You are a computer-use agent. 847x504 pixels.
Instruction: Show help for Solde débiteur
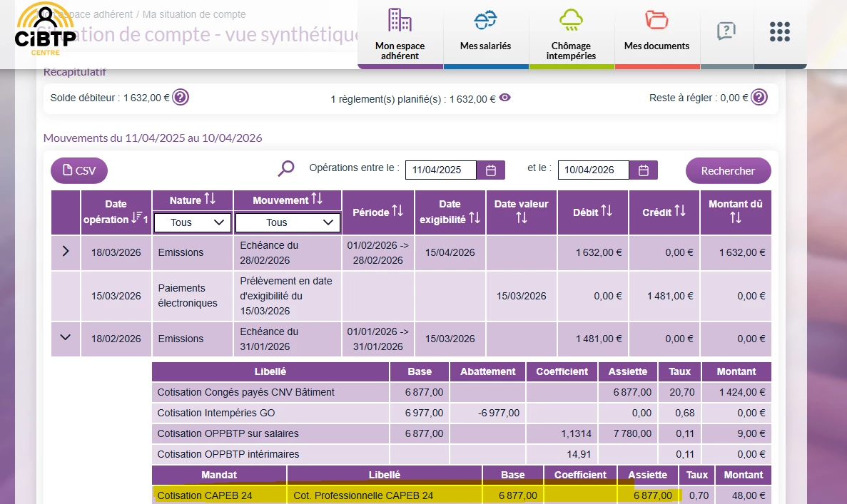pyautogui.click(x=181, y=98)
